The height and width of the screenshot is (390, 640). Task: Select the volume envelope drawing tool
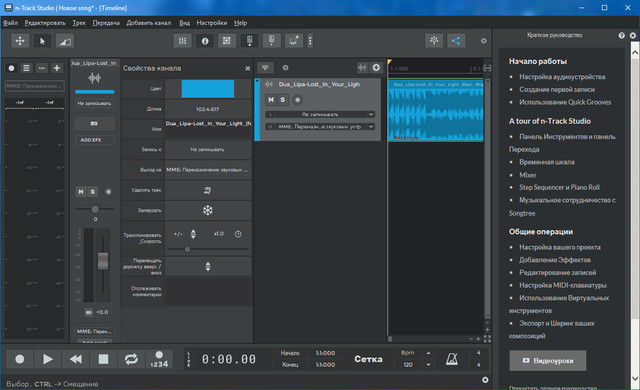pos(64,41)
